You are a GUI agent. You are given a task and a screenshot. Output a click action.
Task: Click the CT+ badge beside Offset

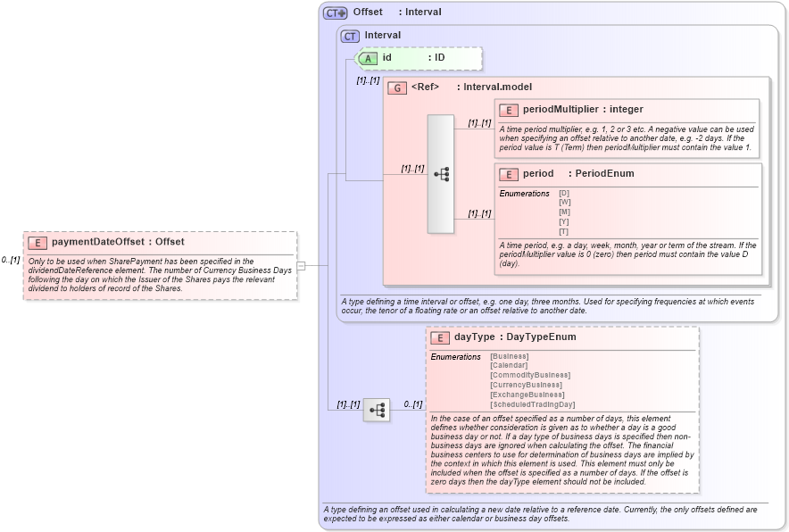tap(335, 13)
